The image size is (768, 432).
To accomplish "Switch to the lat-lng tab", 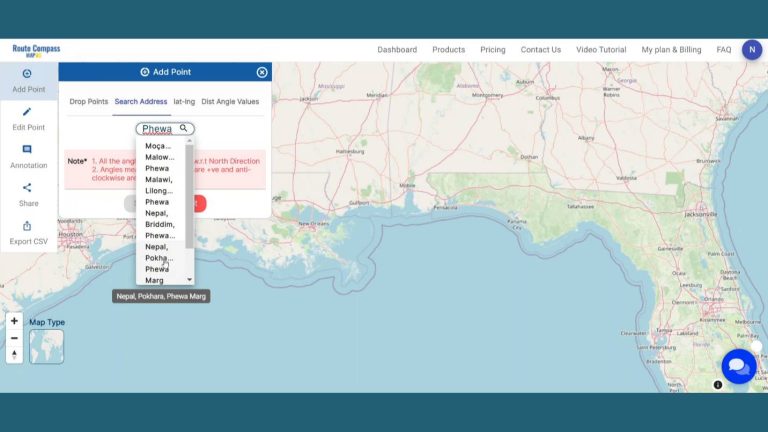I will [x=184, y=101].
